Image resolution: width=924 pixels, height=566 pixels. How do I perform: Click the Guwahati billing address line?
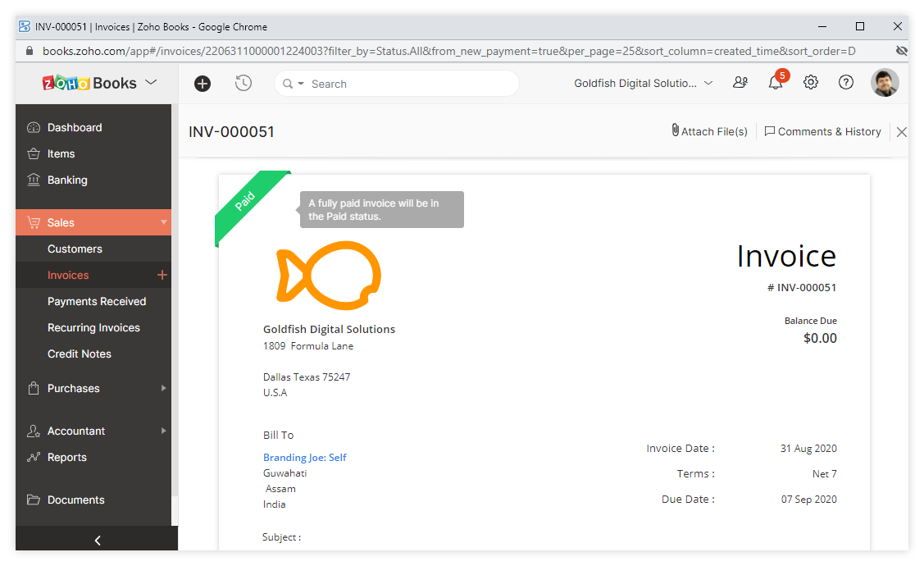(x=284, y=473)
